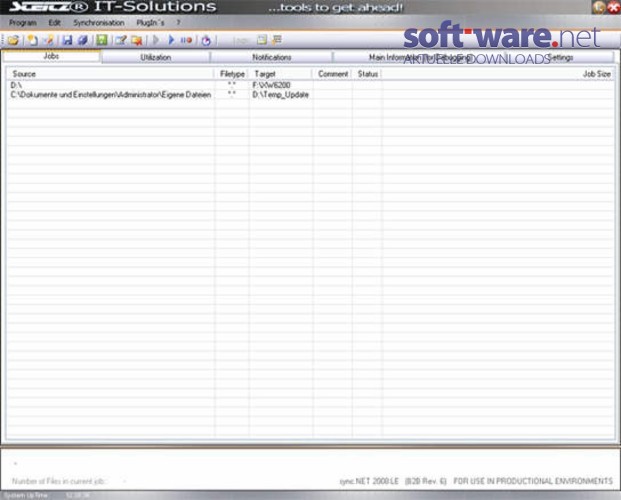Close the sync.NET window with the red X
The width and height of the screenshot is (621, 500).
tap(614, 7)
